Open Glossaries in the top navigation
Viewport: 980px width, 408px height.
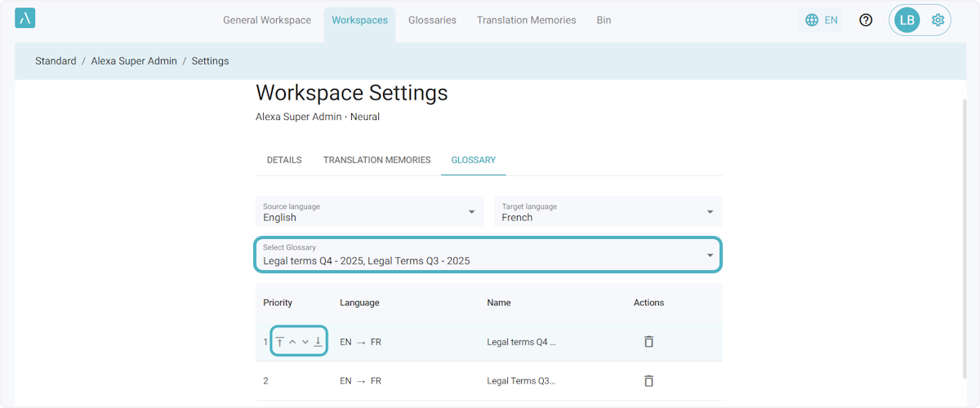(x=432, y=20)
